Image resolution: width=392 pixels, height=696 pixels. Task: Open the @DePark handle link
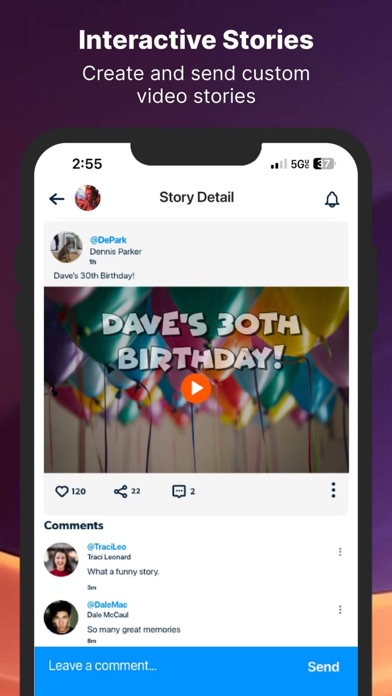tap(108, 240)
